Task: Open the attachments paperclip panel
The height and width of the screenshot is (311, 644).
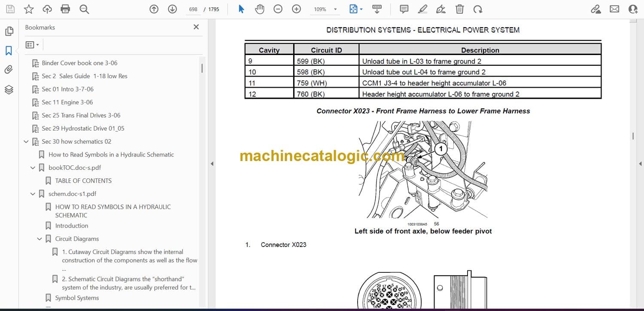Action: [x=9, y=70]
